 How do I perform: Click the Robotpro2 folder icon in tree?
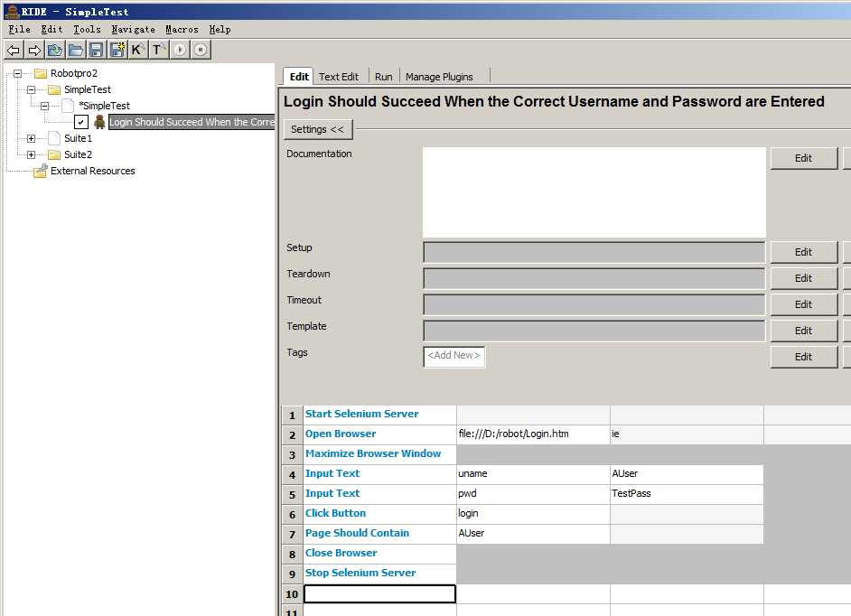[x=41, y=73]
